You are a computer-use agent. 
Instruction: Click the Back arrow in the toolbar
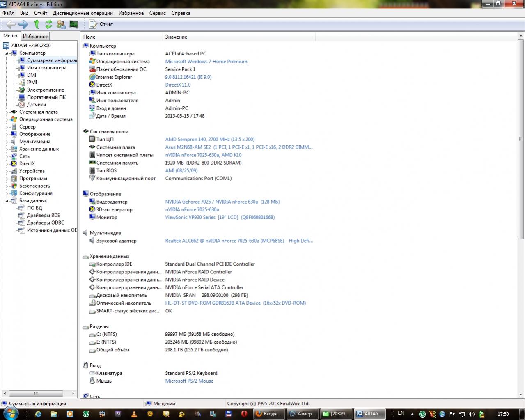click(11, 24)
